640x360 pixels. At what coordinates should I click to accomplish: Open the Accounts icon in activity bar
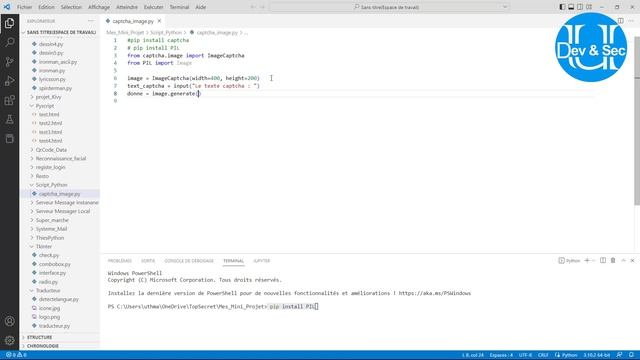click(9, 321)
